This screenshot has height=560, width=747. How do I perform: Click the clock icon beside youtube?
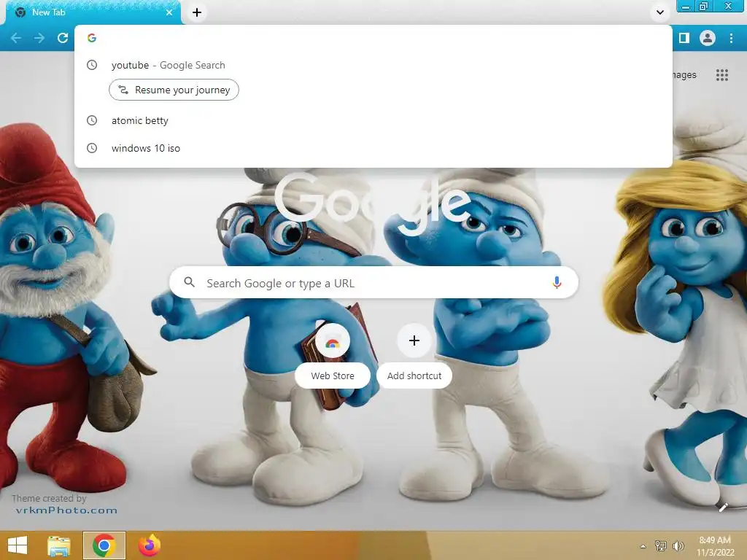coord(92,65)
